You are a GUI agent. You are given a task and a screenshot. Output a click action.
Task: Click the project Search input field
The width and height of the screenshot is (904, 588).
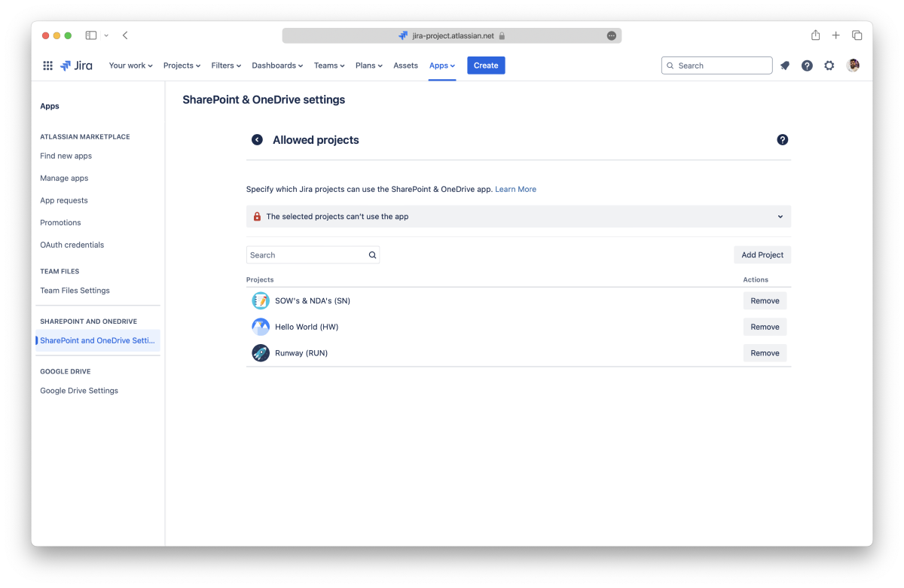[307, 255]
